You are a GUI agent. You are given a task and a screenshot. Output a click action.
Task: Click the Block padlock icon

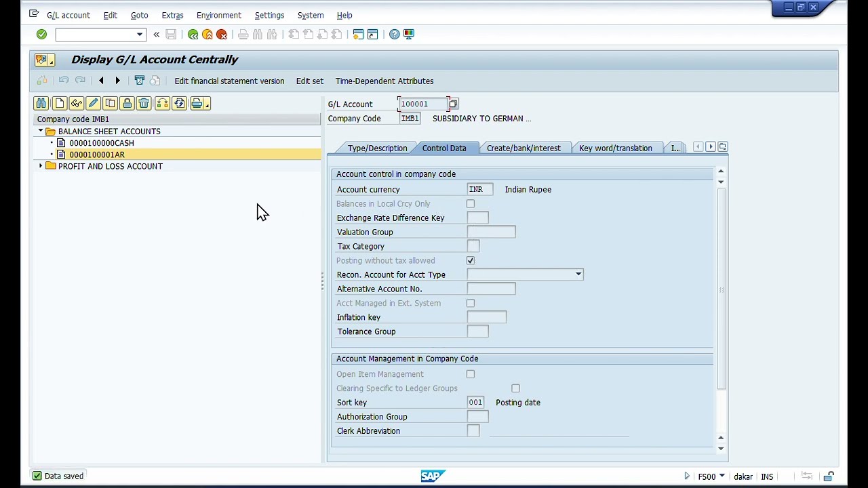coord(127,104)
